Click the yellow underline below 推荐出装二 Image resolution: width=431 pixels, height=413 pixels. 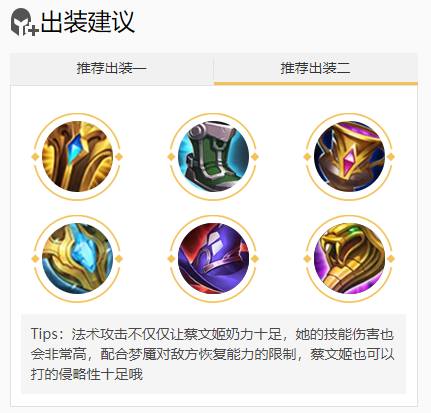(316, 83)
